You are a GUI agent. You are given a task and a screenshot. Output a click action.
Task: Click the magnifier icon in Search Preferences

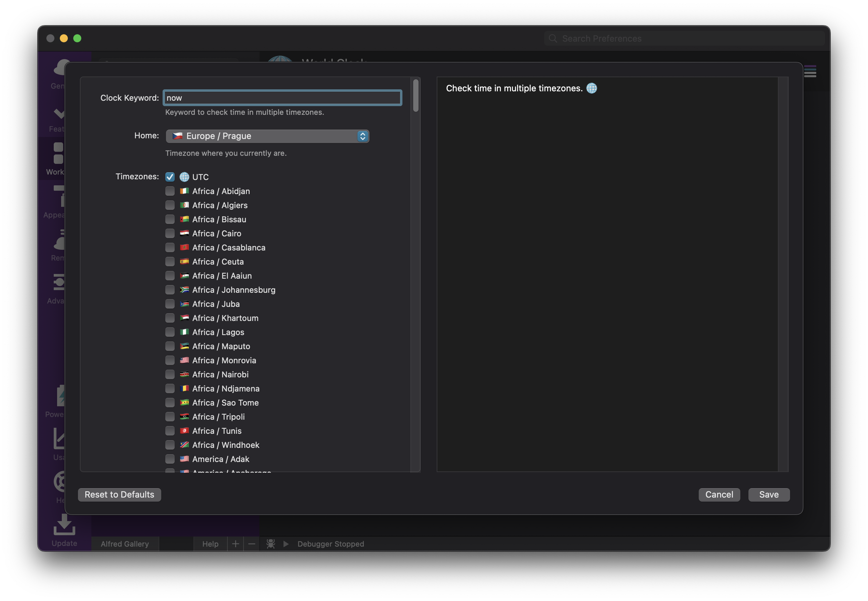click(553, 38)
